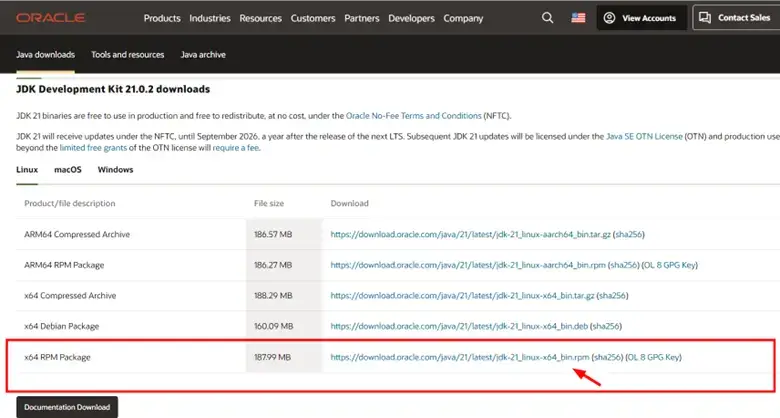
Task: Open the Products menu
Action: pos(162,18)
